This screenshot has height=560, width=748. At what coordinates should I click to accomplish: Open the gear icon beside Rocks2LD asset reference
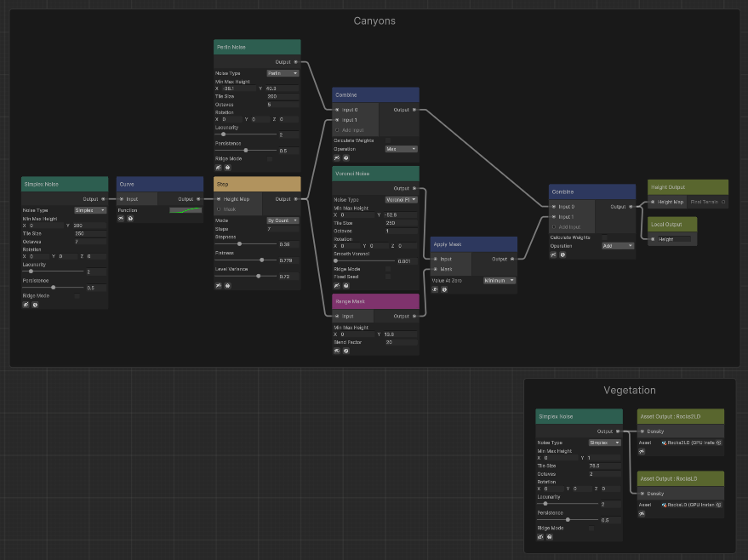point(718,443)
